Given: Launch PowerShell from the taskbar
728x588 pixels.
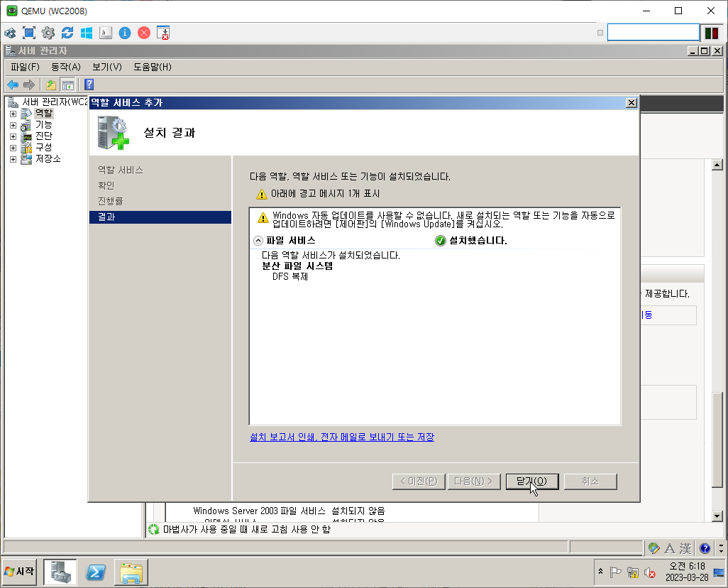Looking at the screenshot, I should click(x=96, y=572).
